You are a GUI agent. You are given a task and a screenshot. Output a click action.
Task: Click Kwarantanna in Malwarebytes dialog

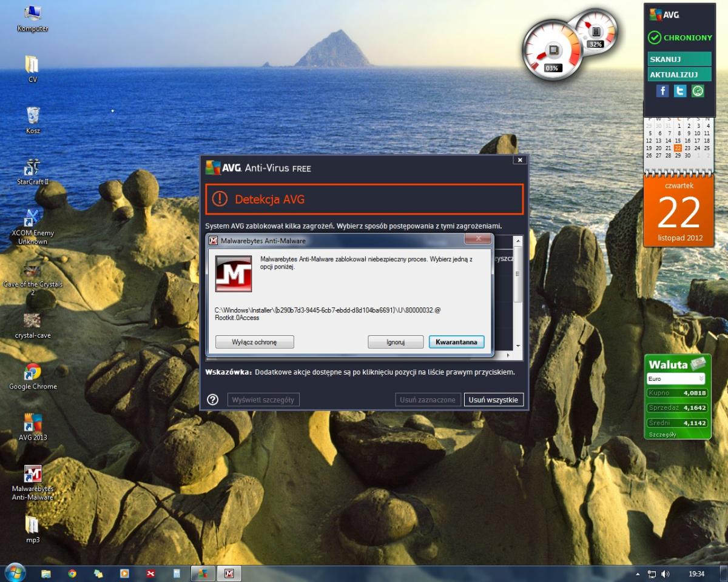pos(456,342)
